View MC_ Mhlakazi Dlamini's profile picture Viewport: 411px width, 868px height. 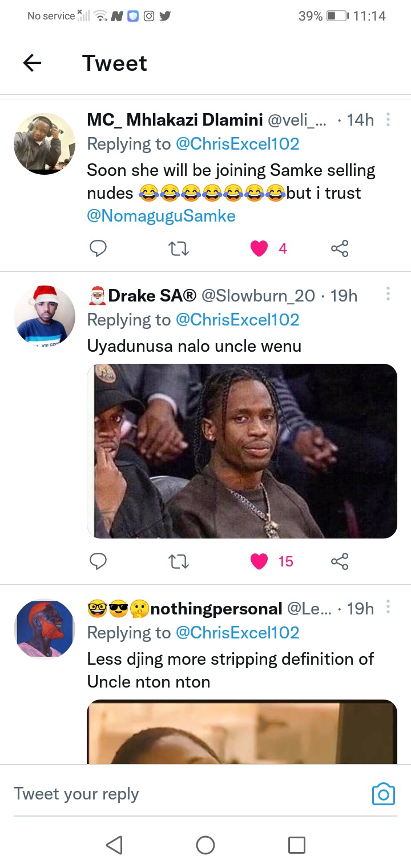tap(45, 143)
